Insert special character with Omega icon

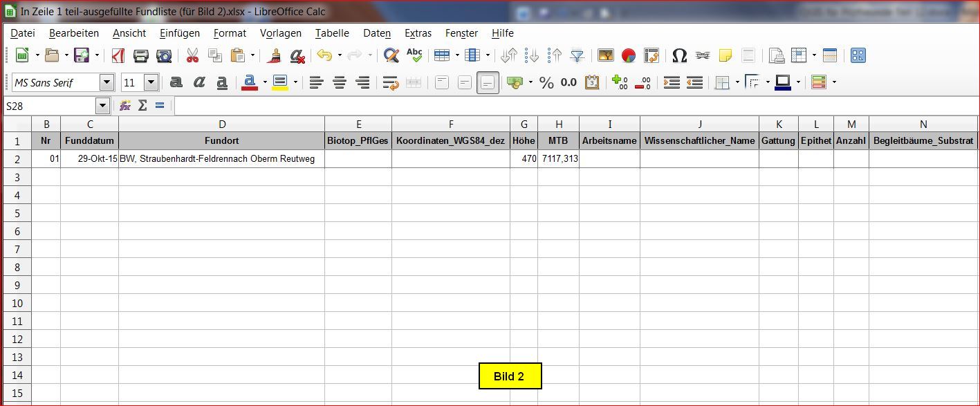tap(679, 55)
